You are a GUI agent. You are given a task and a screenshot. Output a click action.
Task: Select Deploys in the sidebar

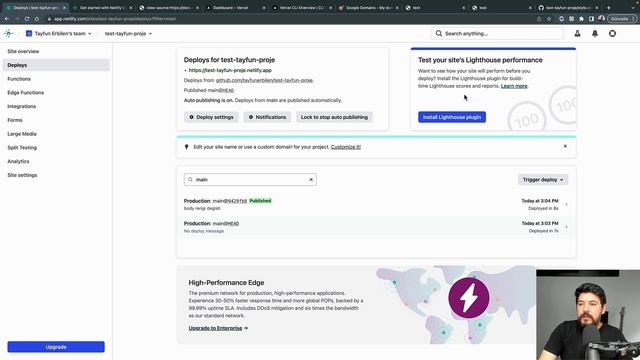coord(56,65)
